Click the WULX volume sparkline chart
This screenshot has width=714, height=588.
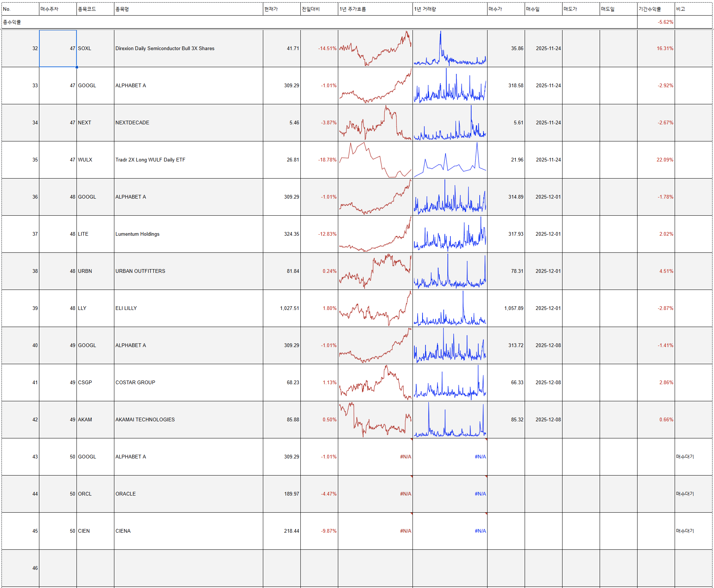pos(450,160)
